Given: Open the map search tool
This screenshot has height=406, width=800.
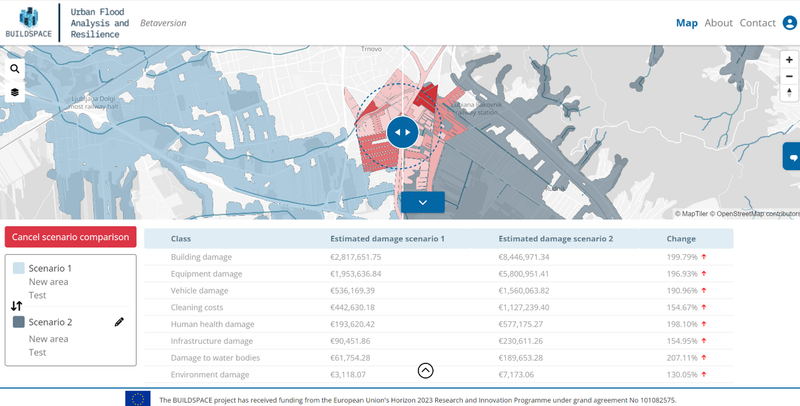Looking at the screenshot, I should [15, 69].
